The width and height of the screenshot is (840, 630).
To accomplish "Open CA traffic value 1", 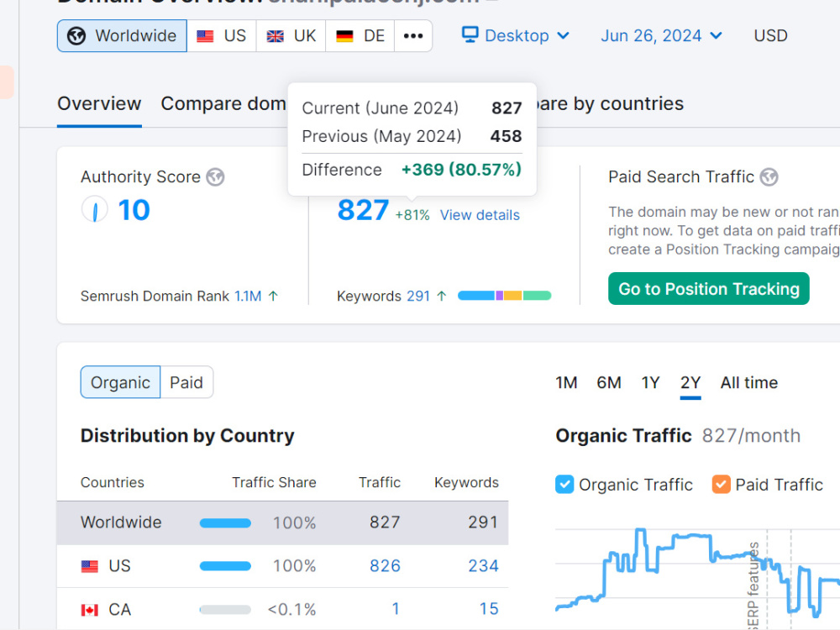I will 396,609.
